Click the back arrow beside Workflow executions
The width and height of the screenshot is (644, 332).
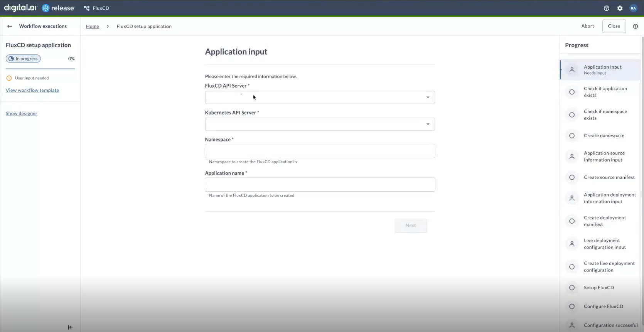[x=10, y=26]
